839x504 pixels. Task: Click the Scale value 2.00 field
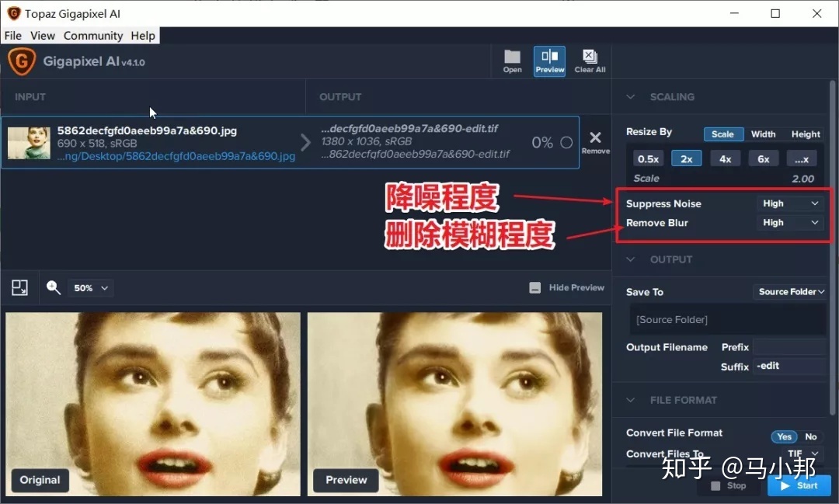click(x=802, y=179)
